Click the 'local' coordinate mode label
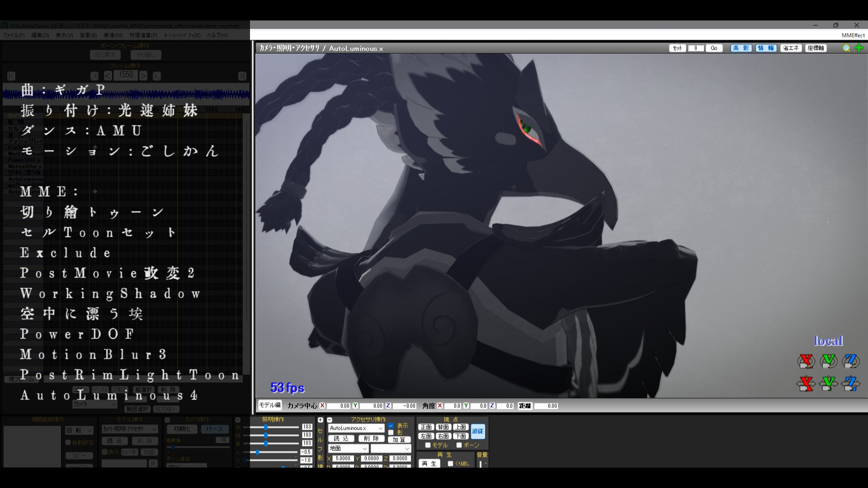Screen dimensions: 868x488 click(828, 341)
